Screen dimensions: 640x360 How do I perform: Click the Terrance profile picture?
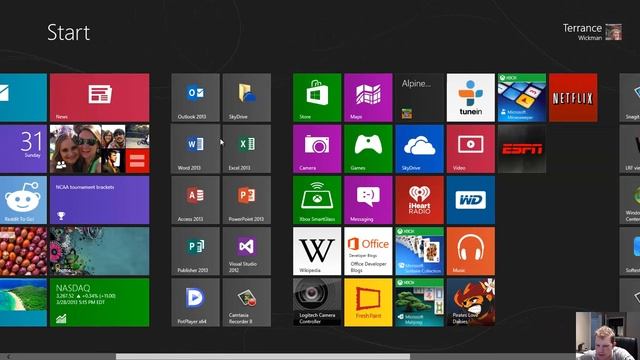pyautogui.click(x=613, y=32)
